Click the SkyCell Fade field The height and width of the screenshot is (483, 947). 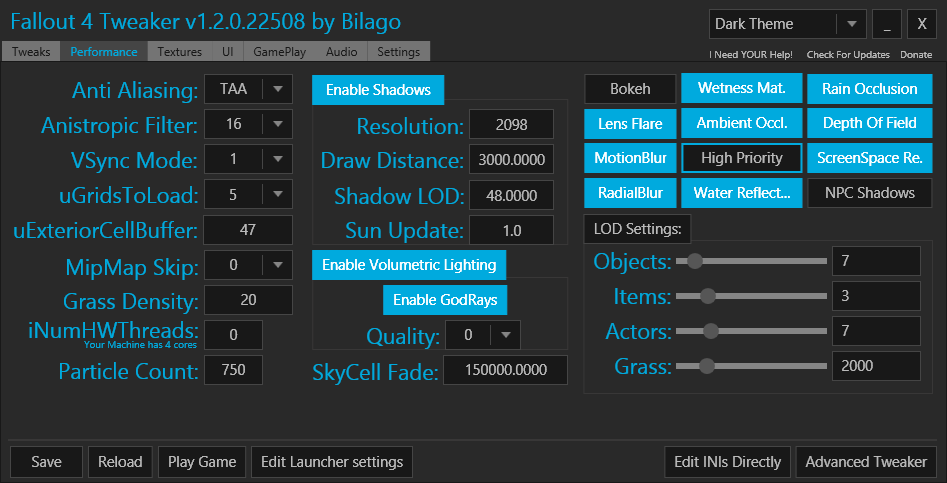(x=506, y=369)
